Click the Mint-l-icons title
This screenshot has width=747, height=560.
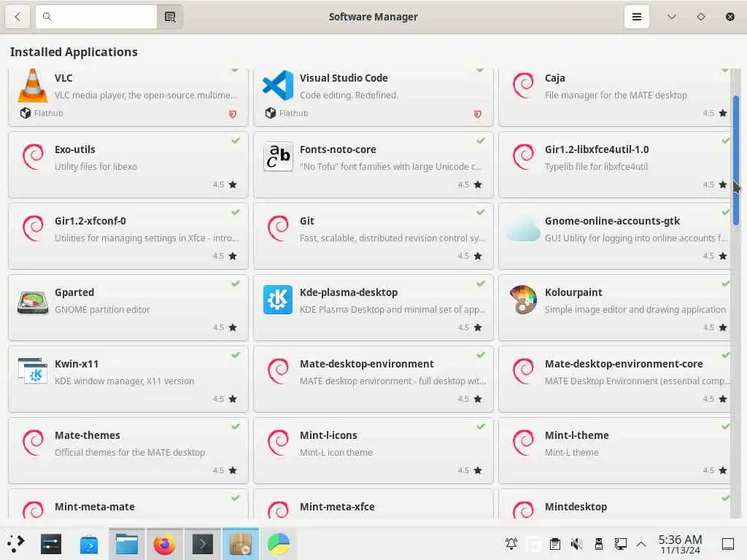pos(328,435)
